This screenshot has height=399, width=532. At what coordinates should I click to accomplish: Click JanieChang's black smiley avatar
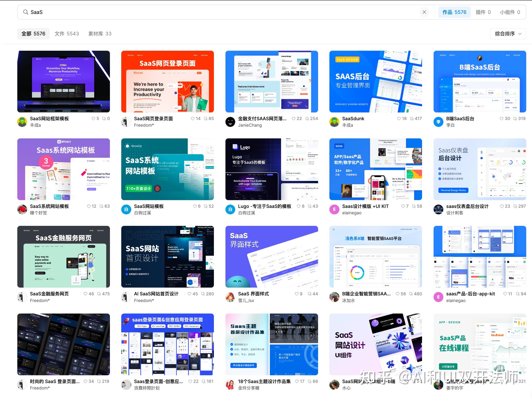coord(230,122)
